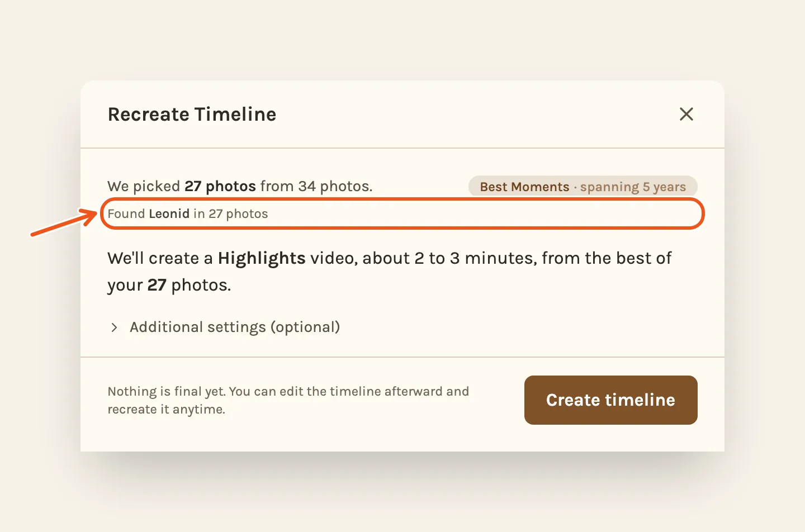Expand the Additional settings chevron
805x532 pixels.
pos(114,327)
